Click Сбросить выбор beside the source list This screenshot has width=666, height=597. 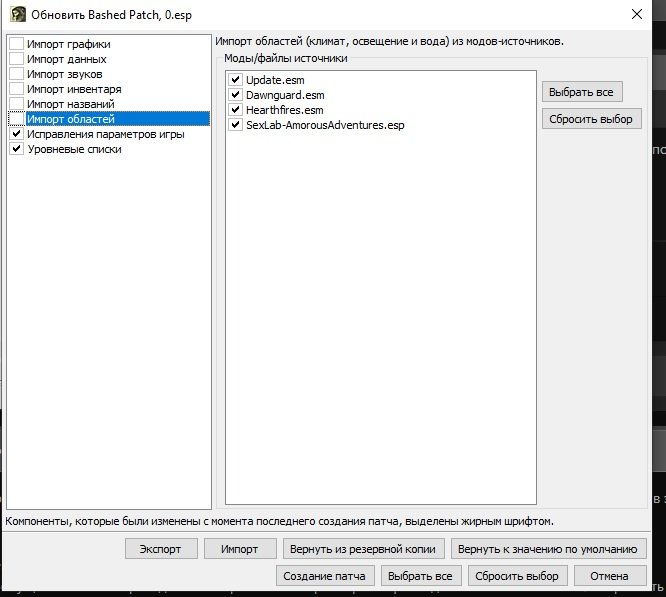point(592,119)
